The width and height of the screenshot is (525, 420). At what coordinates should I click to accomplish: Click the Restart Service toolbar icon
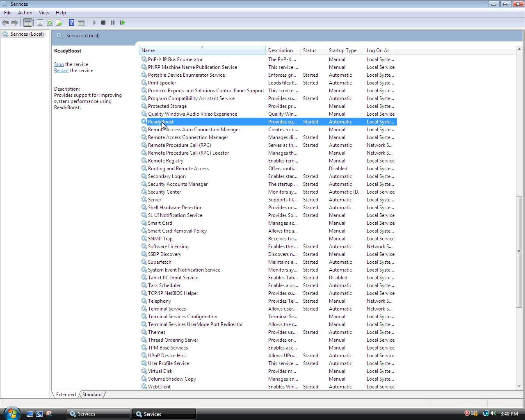click(x=122, y=23)
